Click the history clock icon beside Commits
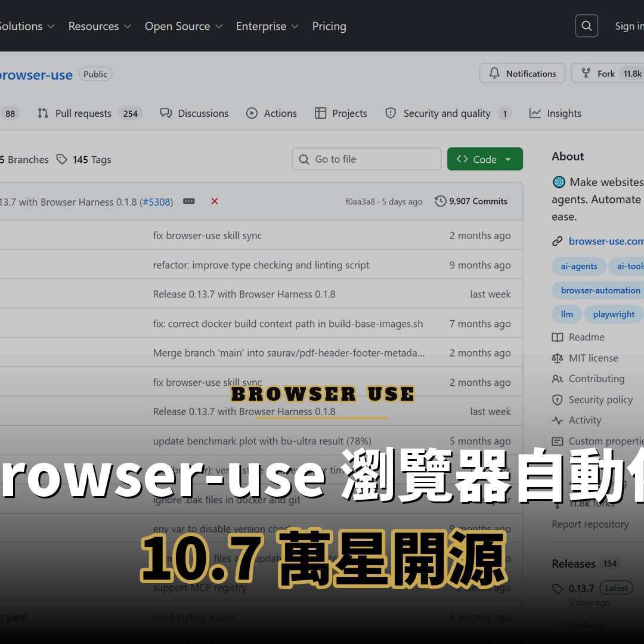The image size is (644, 644). [x=440, y=202]
